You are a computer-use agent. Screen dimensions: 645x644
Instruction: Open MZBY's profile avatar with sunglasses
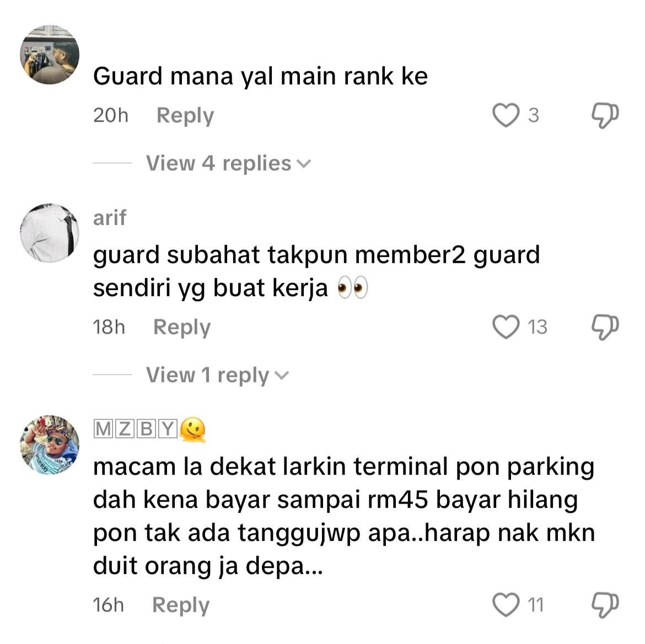pos(50,445)
